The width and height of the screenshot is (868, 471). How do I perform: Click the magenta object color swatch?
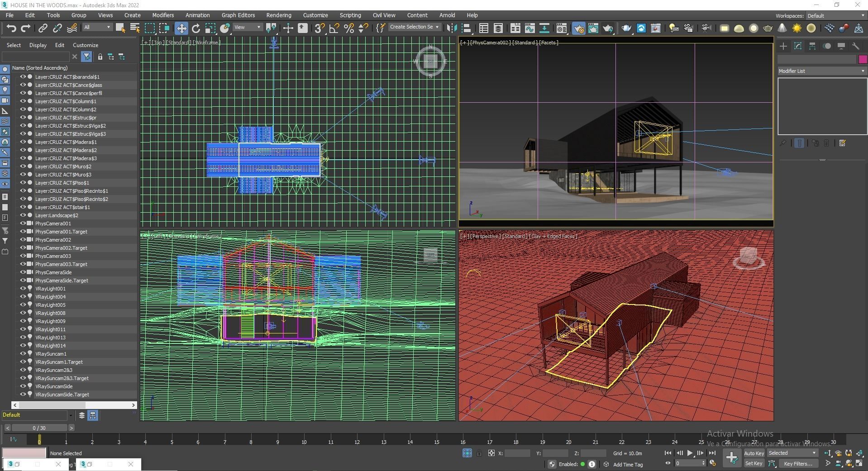click(863, 59)
